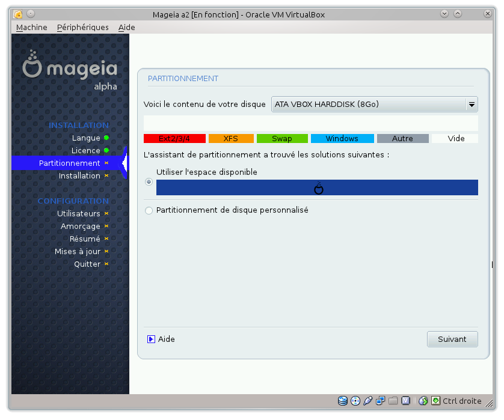This screenshot has width=504, height=420.
Task: Click the Partitionnement step in sidebar
Action: [69, 163]
